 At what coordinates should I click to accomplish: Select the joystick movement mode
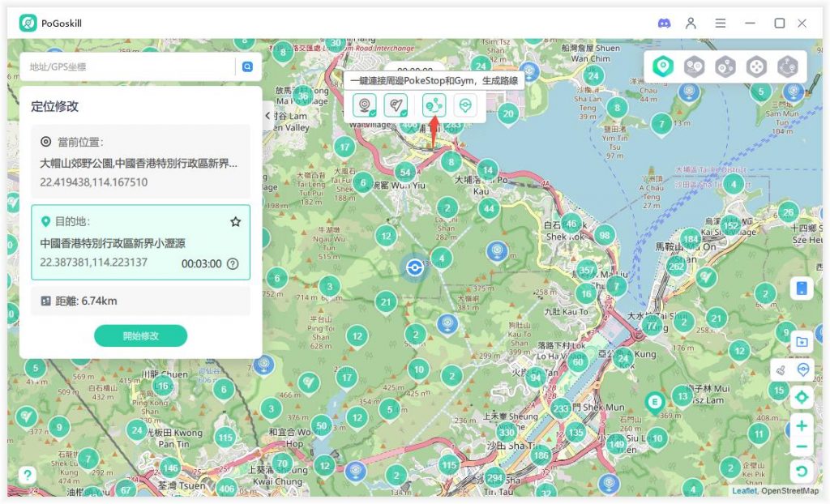[x=756, y=66]
